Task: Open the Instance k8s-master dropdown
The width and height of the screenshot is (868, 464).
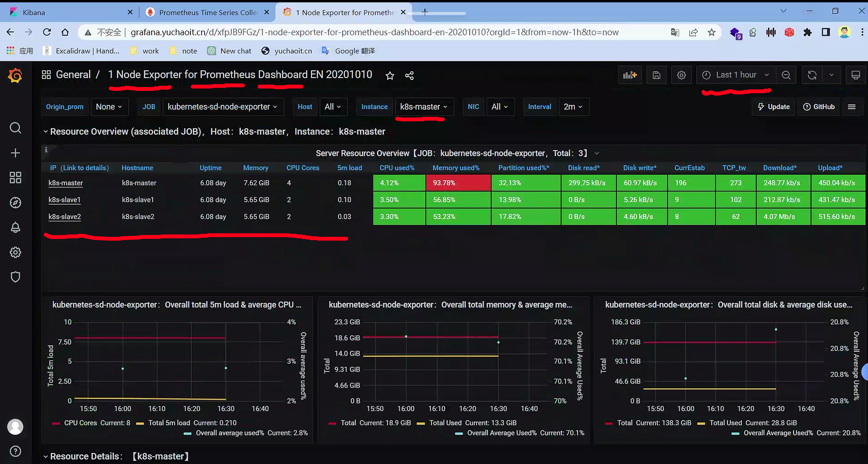Action: click(423, 107)
